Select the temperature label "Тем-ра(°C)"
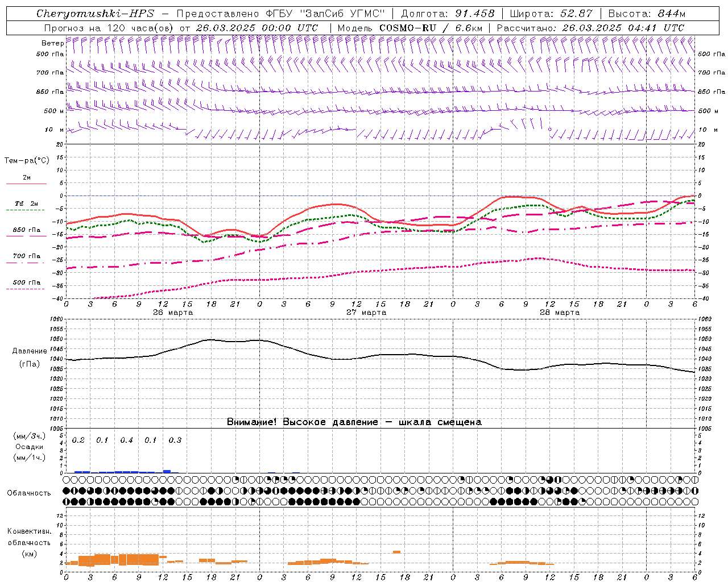 coord(27,161)
